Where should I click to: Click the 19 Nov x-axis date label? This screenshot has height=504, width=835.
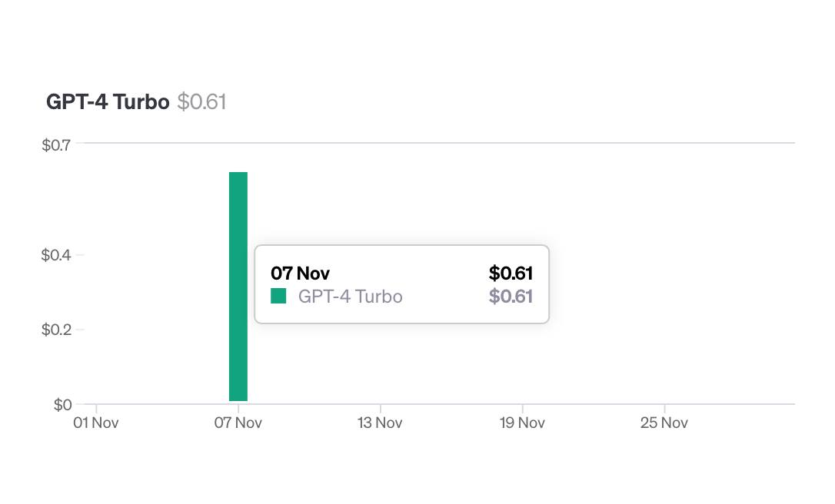coord(522,423)
